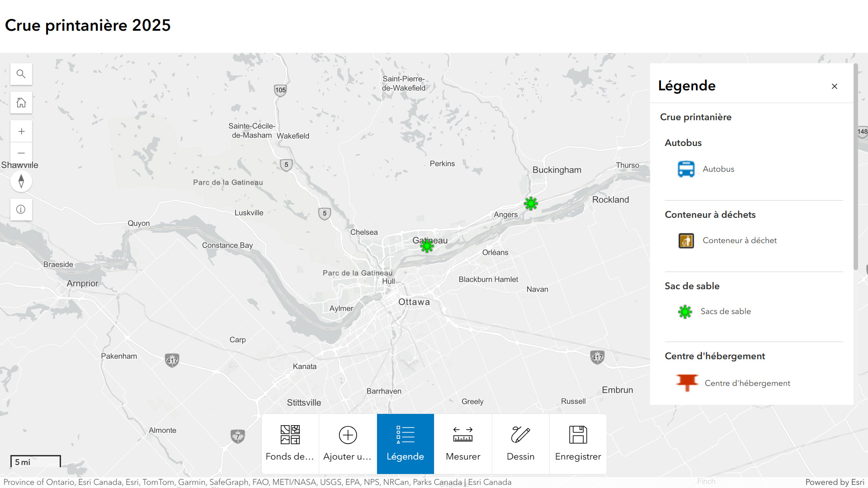Image resolution: width=868 pixels, height=488 pixels.
Task: Click the legend panel vertical scrollbar
Action: (x=855, y=167)
